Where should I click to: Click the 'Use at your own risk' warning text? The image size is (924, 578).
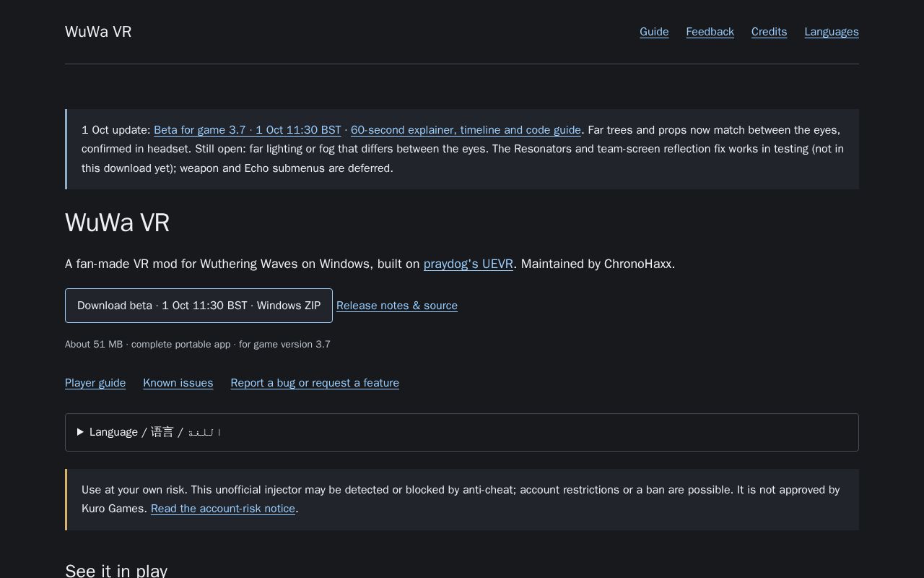(x=134, y=490)
